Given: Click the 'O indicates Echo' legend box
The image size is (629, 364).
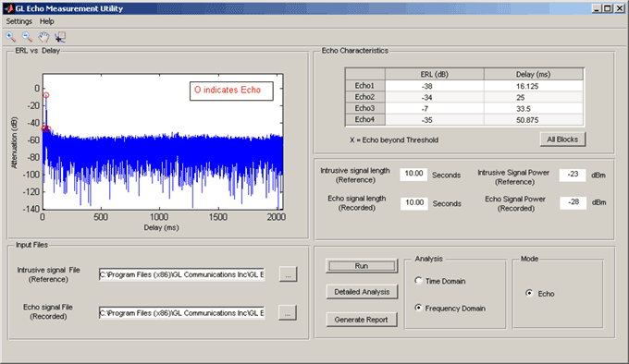Looking at the screenshot, I should [231, 91].
